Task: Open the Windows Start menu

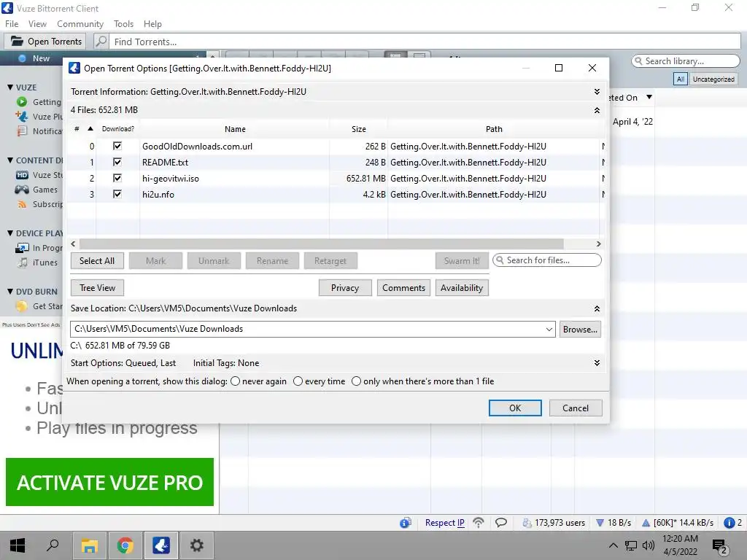Action: click(18, 545)
